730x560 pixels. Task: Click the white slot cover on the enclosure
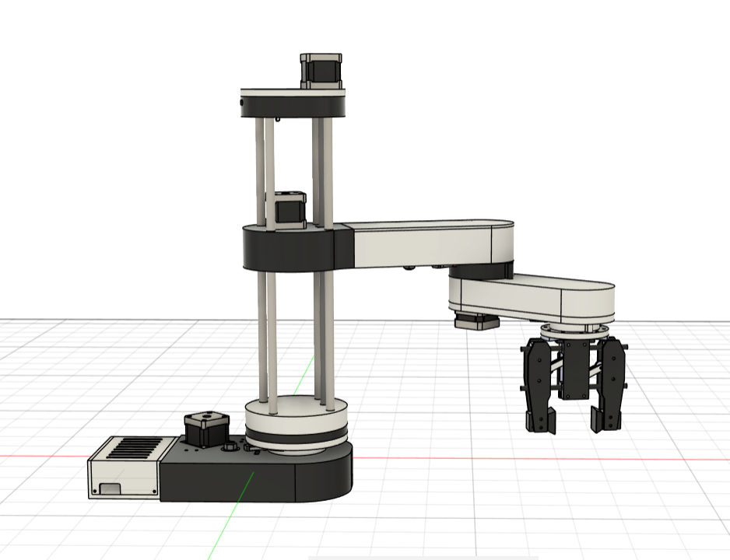(112, 488)
